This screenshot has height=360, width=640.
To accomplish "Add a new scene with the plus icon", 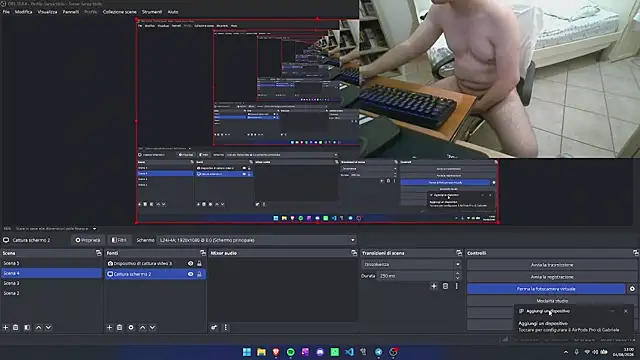I will coord(6,327).
